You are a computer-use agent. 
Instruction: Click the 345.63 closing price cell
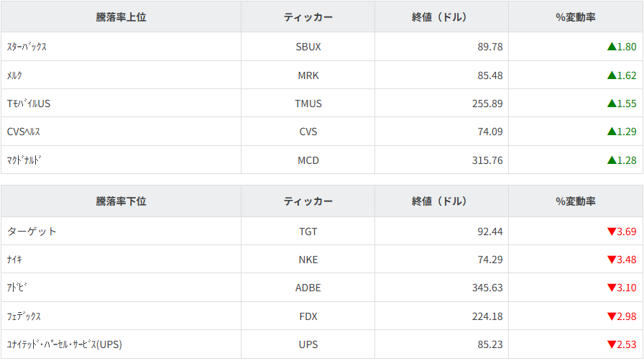point(487,288)
